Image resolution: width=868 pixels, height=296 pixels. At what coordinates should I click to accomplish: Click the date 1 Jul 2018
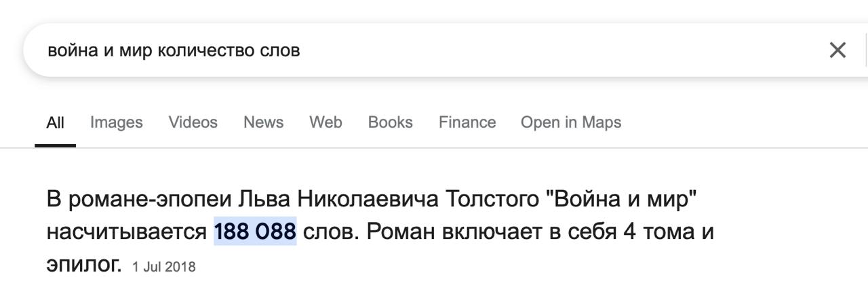[x=164, y=267]
